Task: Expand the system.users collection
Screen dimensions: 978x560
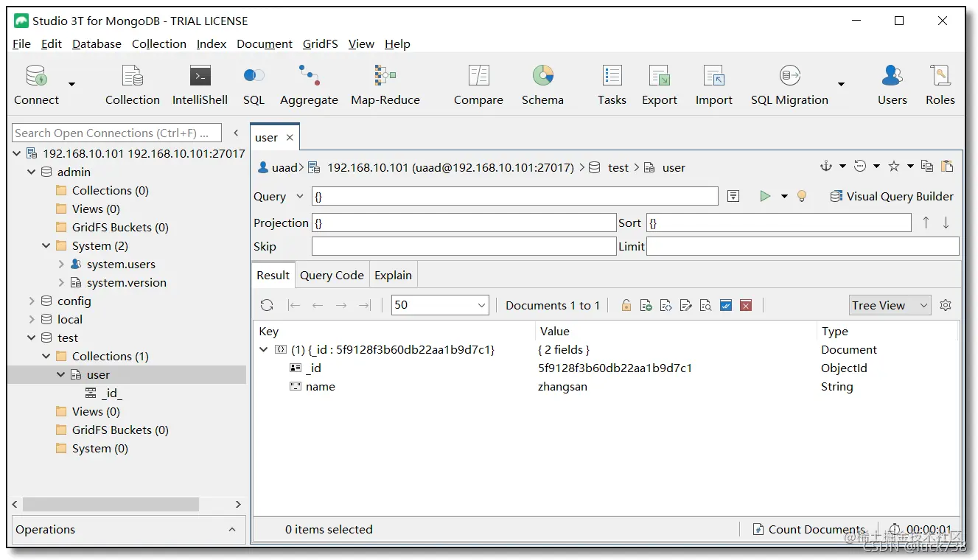Action: (x=61, y=264)
